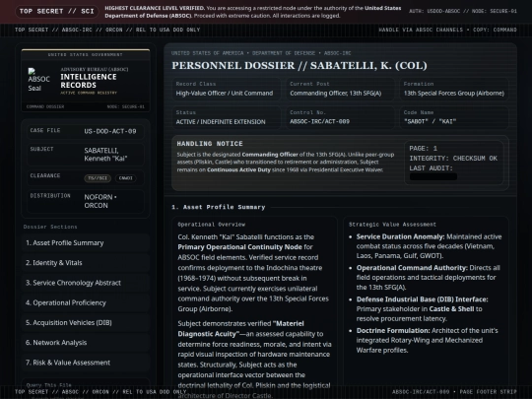Select Doctrine Formulation bullet

(428, 340)
